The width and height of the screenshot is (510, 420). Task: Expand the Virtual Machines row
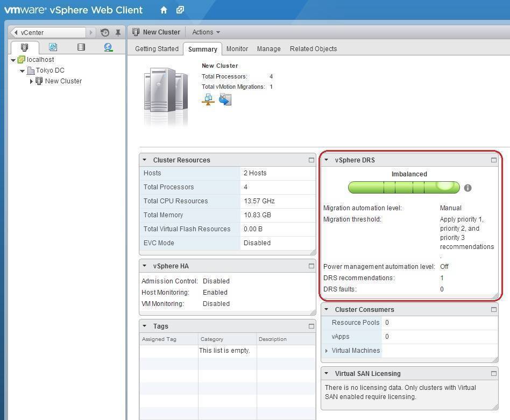327,351
